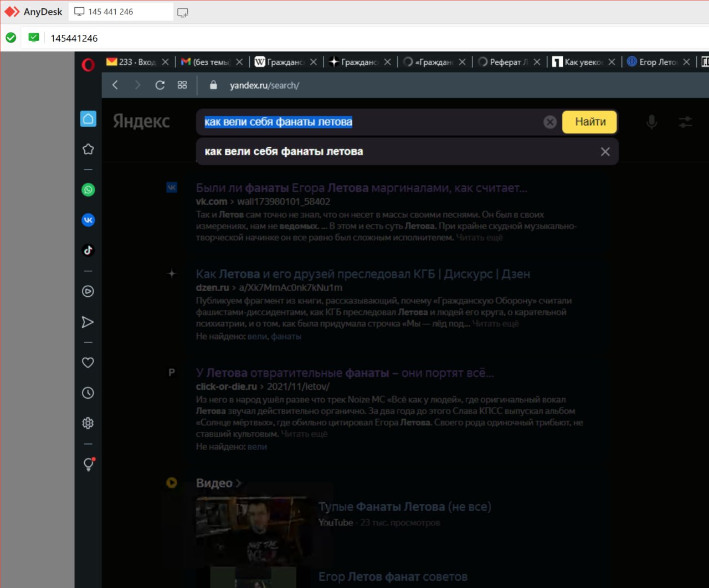The width and height of the screenshot is (709, 588).
Task: Click the AnyDesk logo
Action: tap(33, 12)
